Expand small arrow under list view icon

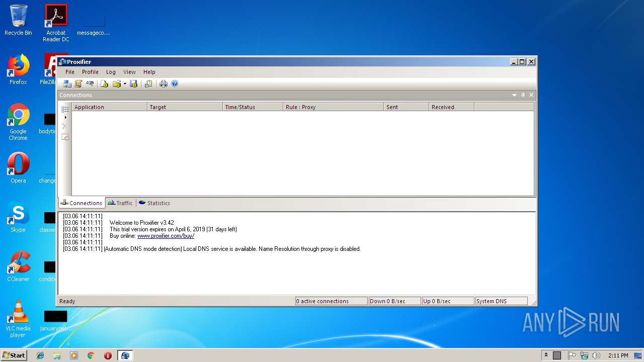[x=65, y=118]
